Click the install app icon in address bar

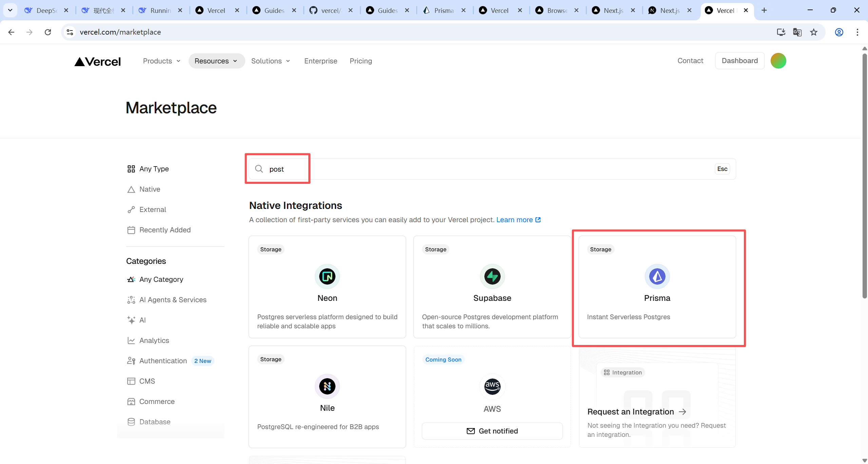(x=781, y=32)
